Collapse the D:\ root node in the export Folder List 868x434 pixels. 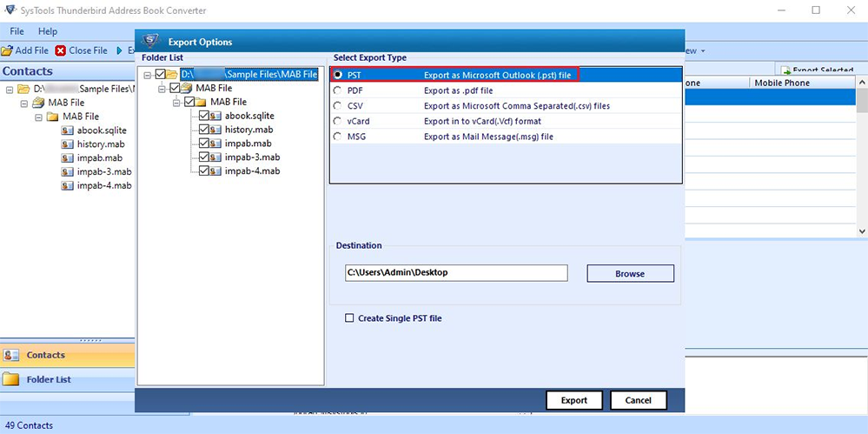coord(149,75)
